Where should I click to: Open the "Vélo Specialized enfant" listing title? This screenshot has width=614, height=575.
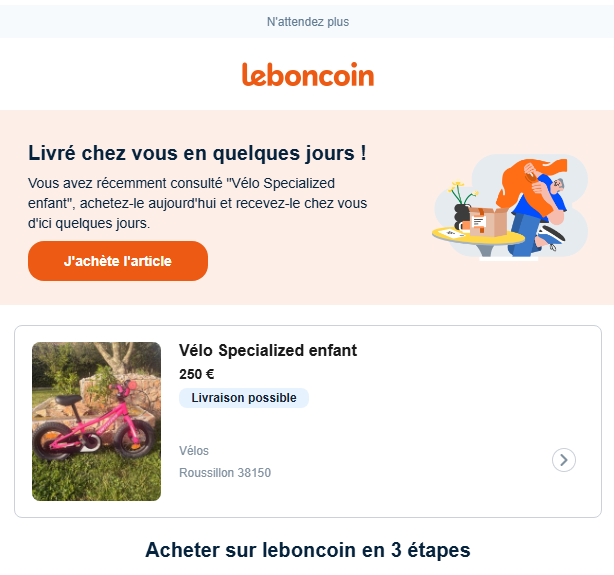pyautogui.click(x=268, y=350)
